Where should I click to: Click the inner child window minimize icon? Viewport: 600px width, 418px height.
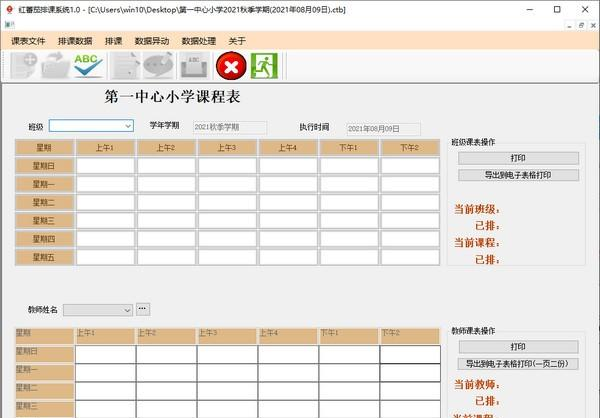[x=569, y=25]
